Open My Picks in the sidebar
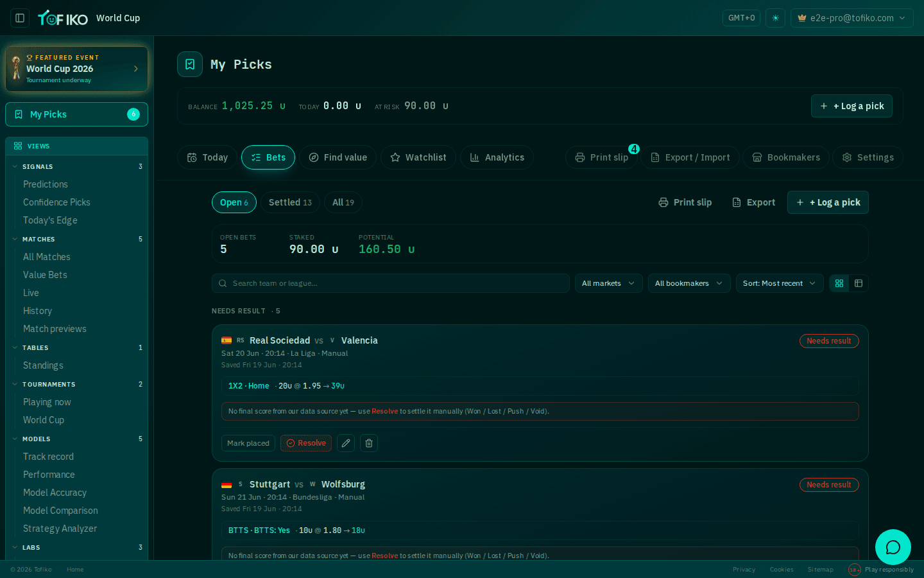Screen dimensions: 924x578 click(x=76, y=114)
